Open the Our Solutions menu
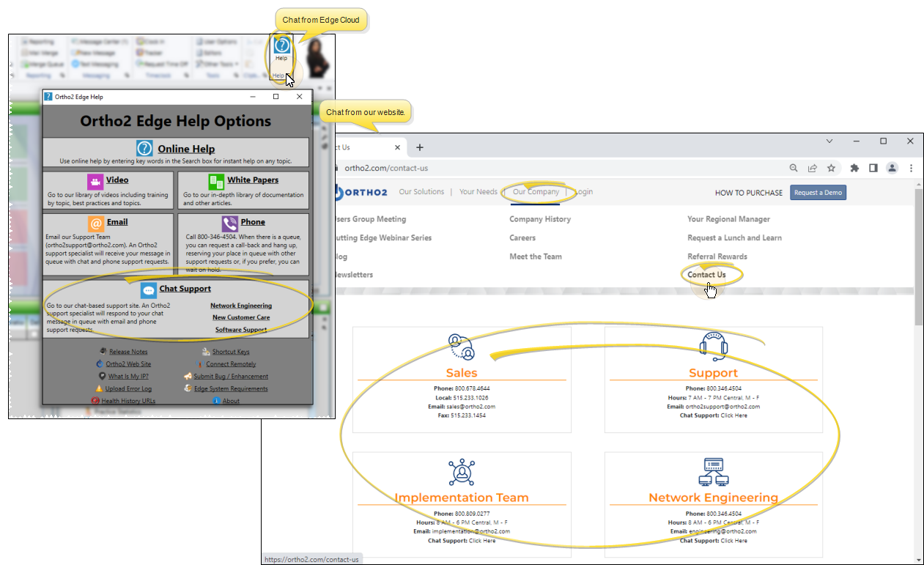This screenshot has width=924, height=565. 421,192
